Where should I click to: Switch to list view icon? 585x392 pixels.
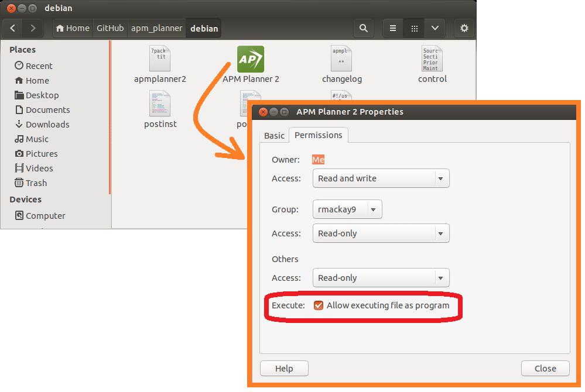pyautogui.click(x=394, y=28)
